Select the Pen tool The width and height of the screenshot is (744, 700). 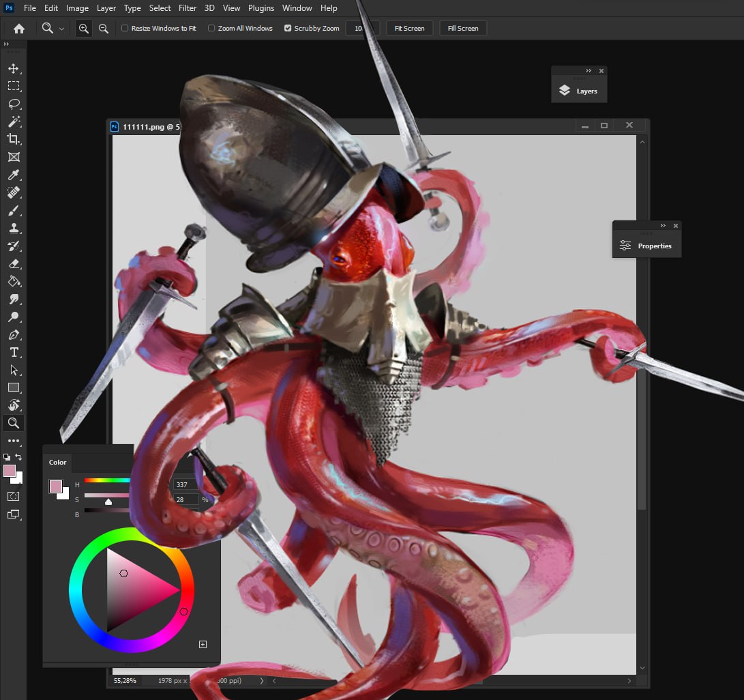tap(13, 334)
